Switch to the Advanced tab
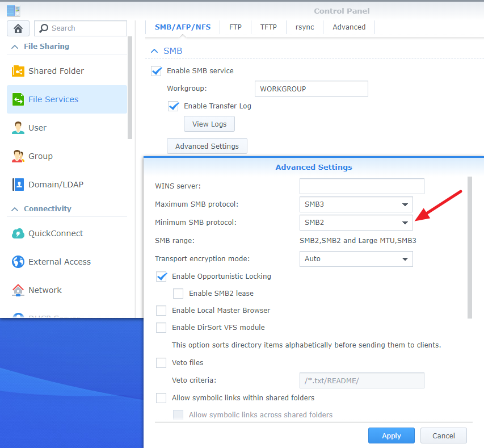The image size is (484, 448). coord(349,27)
